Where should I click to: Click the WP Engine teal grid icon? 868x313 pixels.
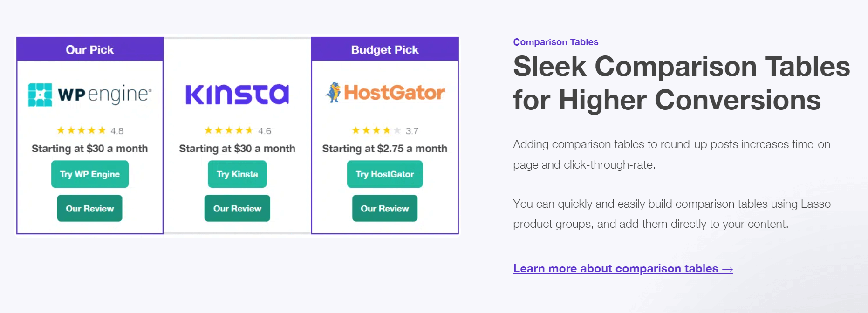click(x=40, y=95)
